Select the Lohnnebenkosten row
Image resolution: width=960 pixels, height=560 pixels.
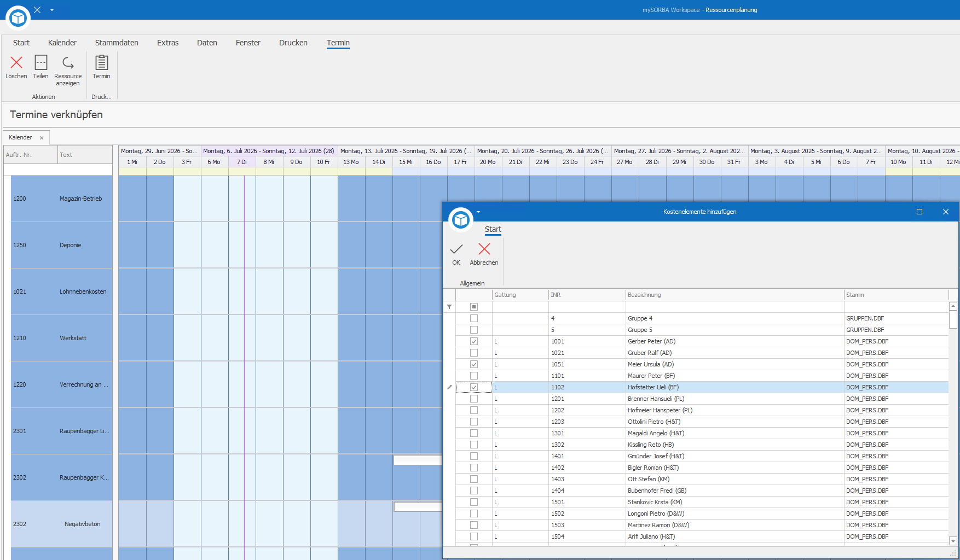pos(61,291)
